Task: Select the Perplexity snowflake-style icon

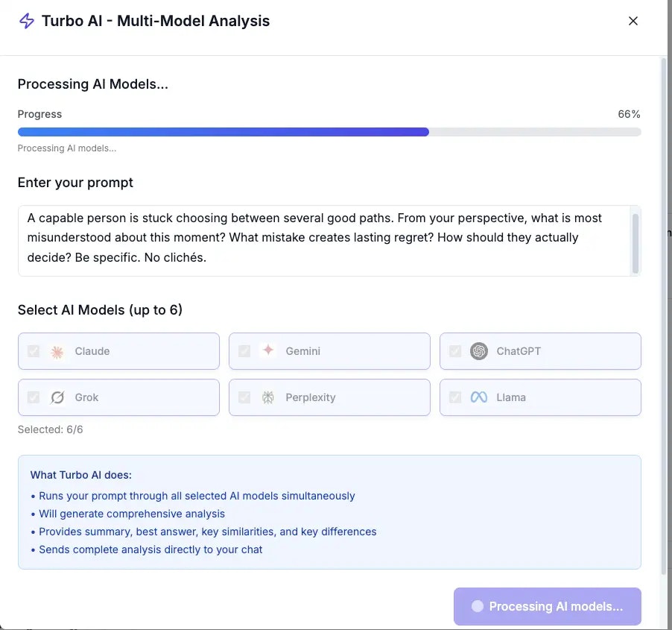Action: click(x=268, y=397)
